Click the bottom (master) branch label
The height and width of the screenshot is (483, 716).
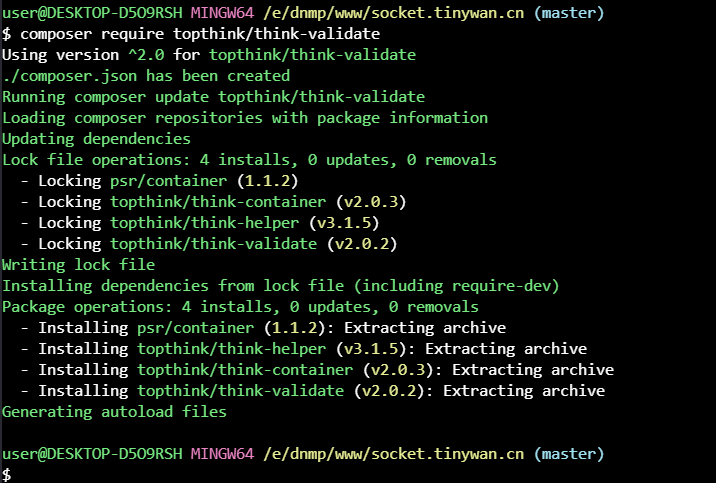click(569, 454)
